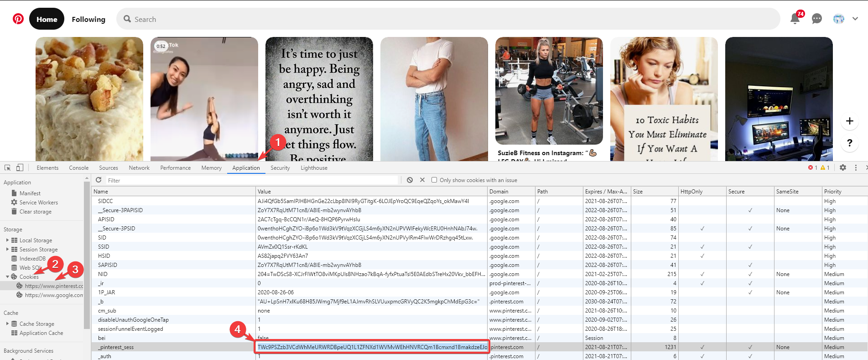Viewport: 868px width, 360px height.
Task: Select IndexedDB in the storage tree
Action: pos(32,259)
